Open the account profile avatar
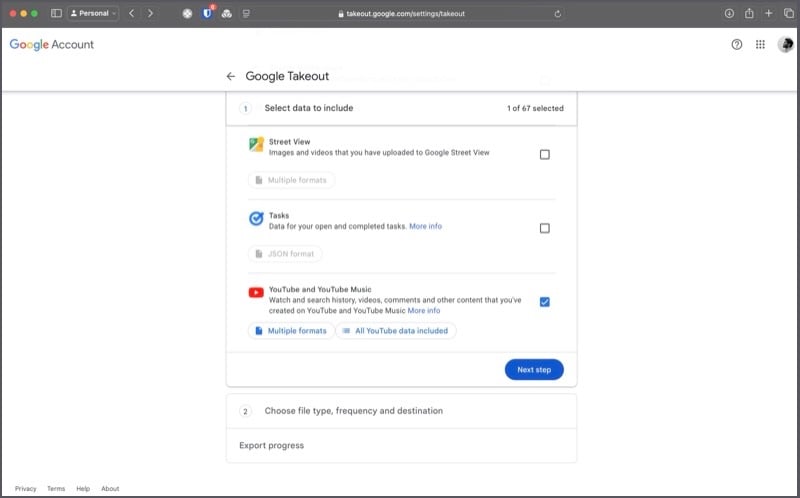The height and width of the screenshot is (498, 800). 785,44
